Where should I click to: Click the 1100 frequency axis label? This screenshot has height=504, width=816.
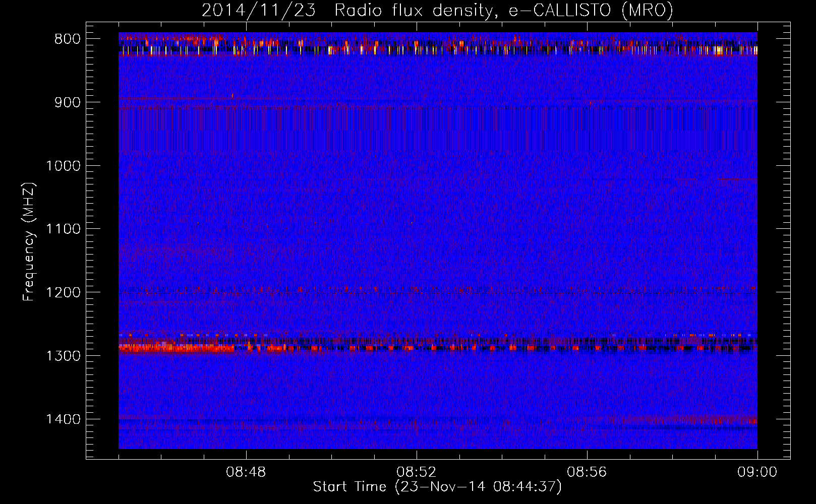(63, 229)
